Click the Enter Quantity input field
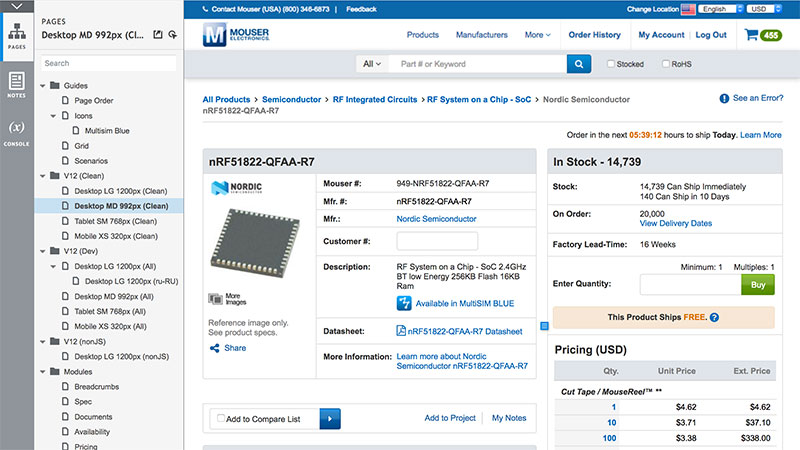The image size is (800, 450). click(690, 285)
